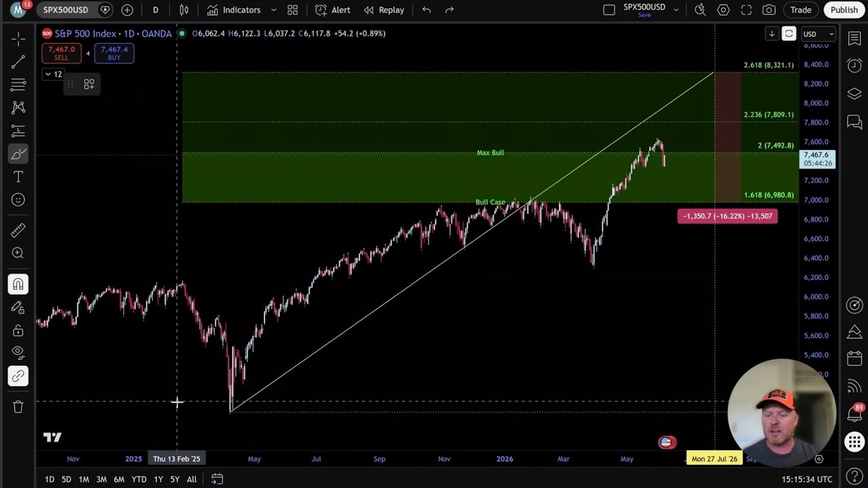
Task: Select the 5D date range
Action: click(66, 479)
